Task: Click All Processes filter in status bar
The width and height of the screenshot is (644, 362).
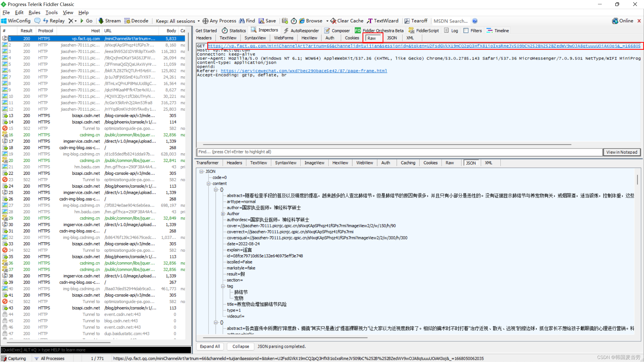Action: pos(49,358)
